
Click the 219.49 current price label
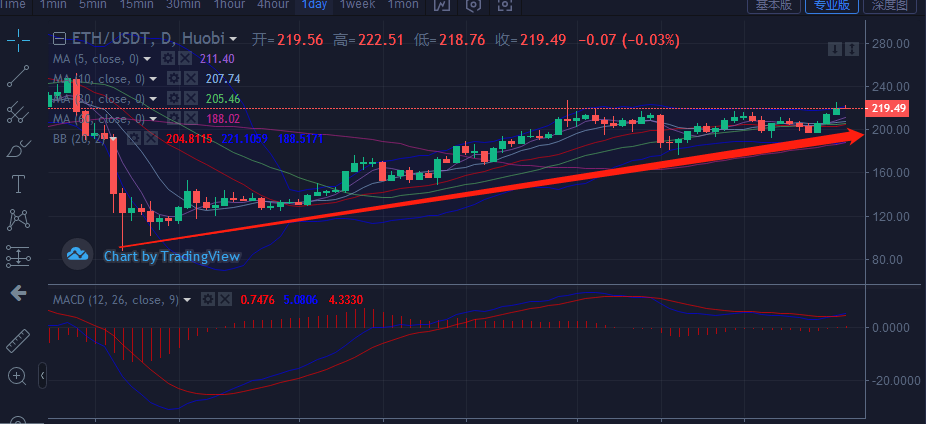pyautogui.click(x=886, y=109)
